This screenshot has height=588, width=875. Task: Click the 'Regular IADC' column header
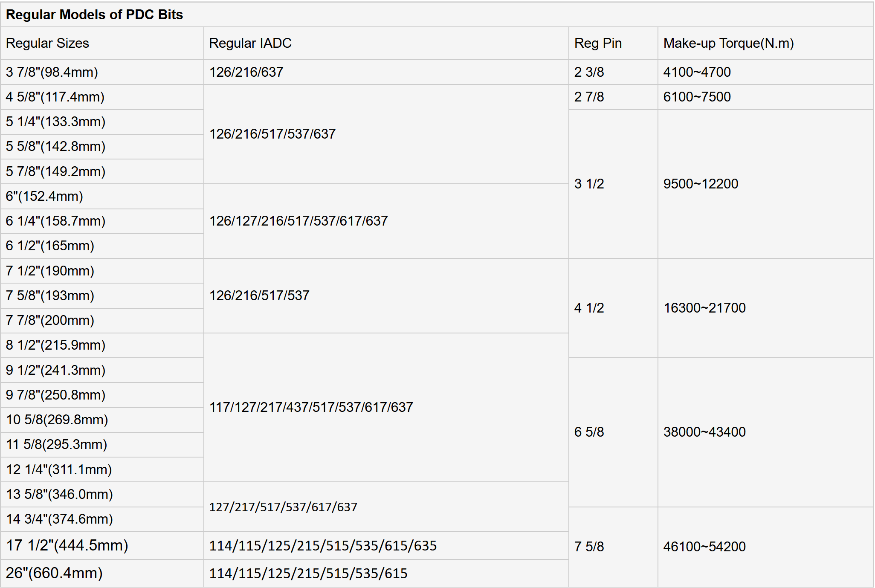coord(250,43)
